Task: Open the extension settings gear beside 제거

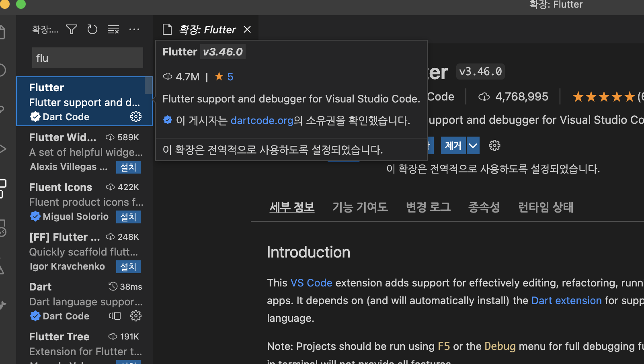Action: click(x=494, y=145)
